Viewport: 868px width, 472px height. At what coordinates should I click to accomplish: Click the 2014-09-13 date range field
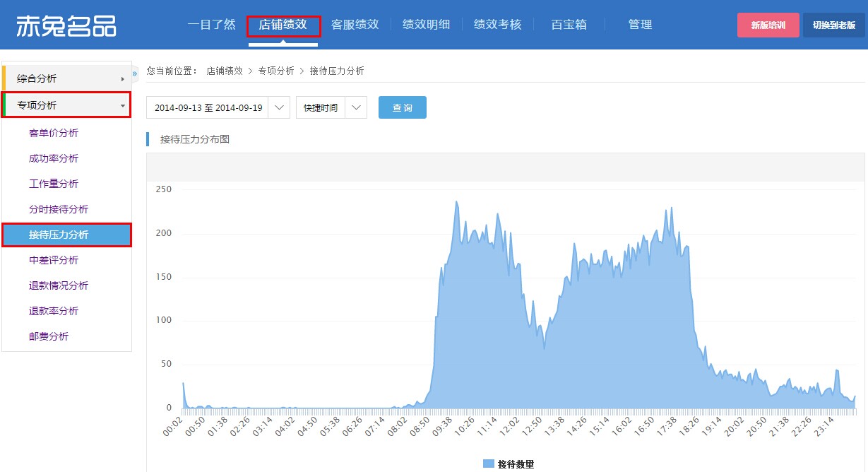208,108
